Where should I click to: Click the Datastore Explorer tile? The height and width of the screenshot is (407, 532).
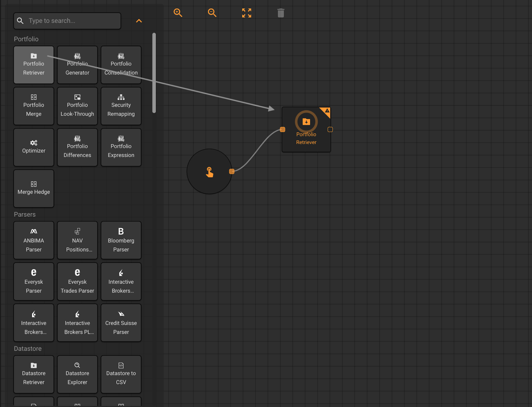(x=77, y=374)
